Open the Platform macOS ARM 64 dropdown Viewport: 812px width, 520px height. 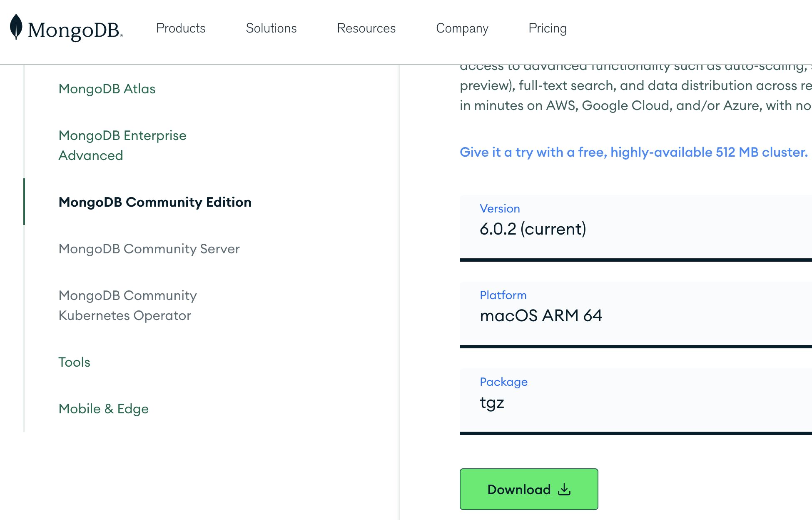(635, 314)
